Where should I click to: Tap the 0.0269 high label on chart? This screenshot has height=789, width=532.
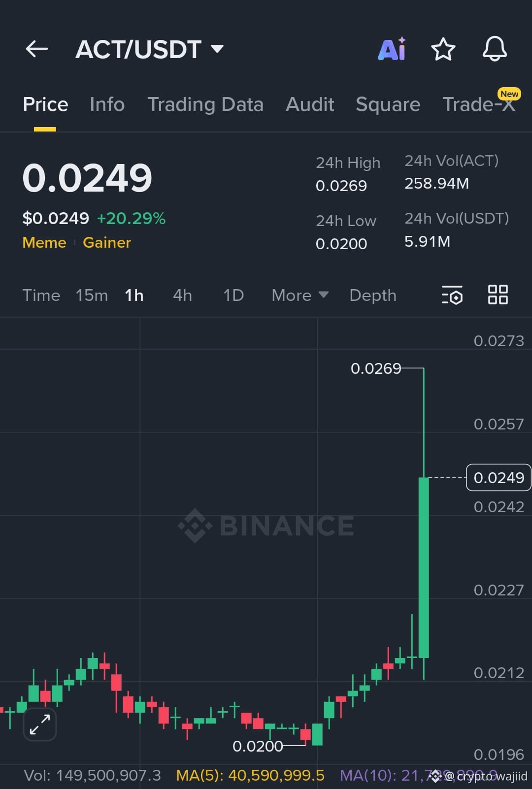376,368
